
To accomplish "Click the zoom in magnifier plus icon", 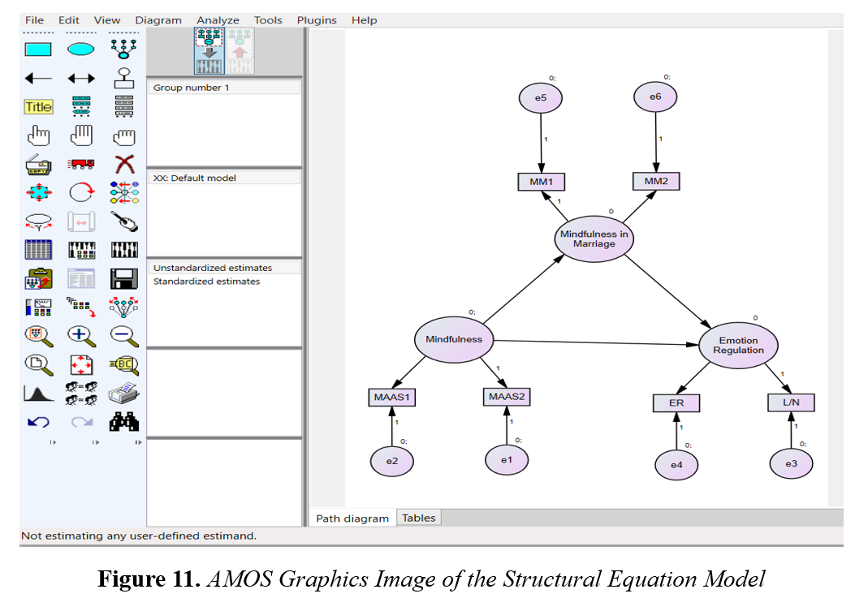I will pyautogui.click(x=80, y=336).
